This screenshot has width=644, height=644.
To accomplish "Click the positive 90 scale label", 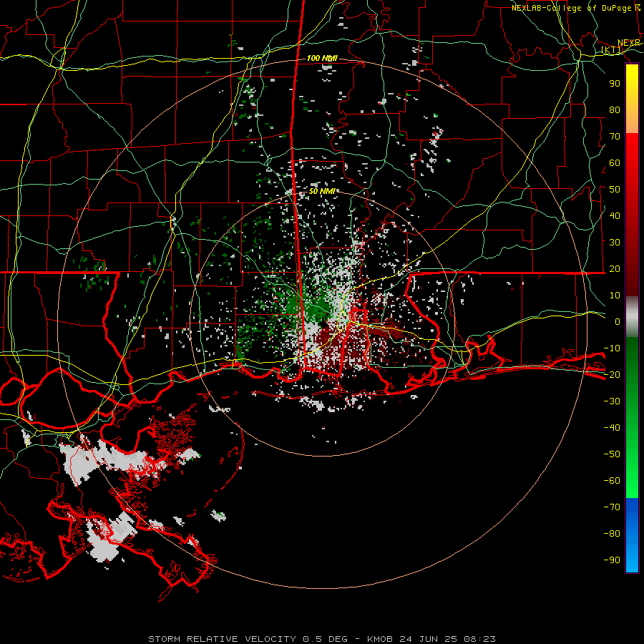I will coord(615,84).
